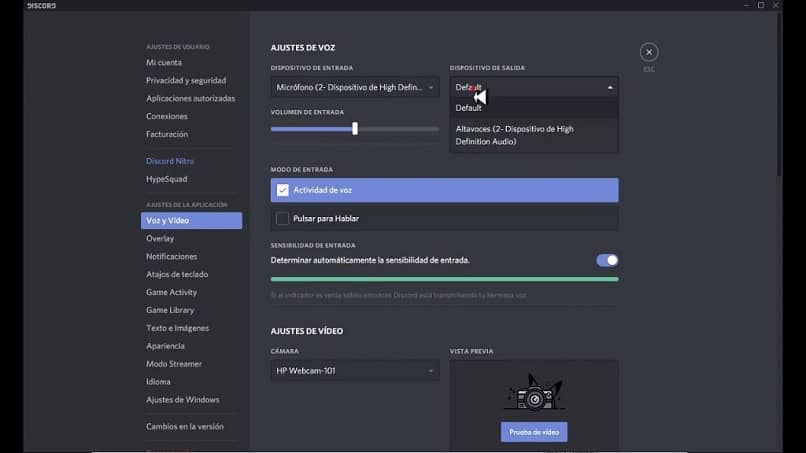
Task: Open Modo Streamer settings
Action: (x=174, y=364)
